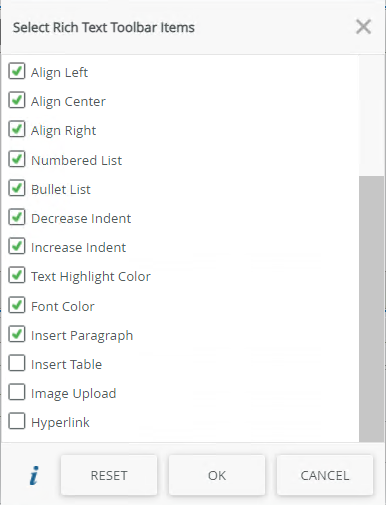Close the toolbar items dialog
Screen dimensions: 386x505
363,27
